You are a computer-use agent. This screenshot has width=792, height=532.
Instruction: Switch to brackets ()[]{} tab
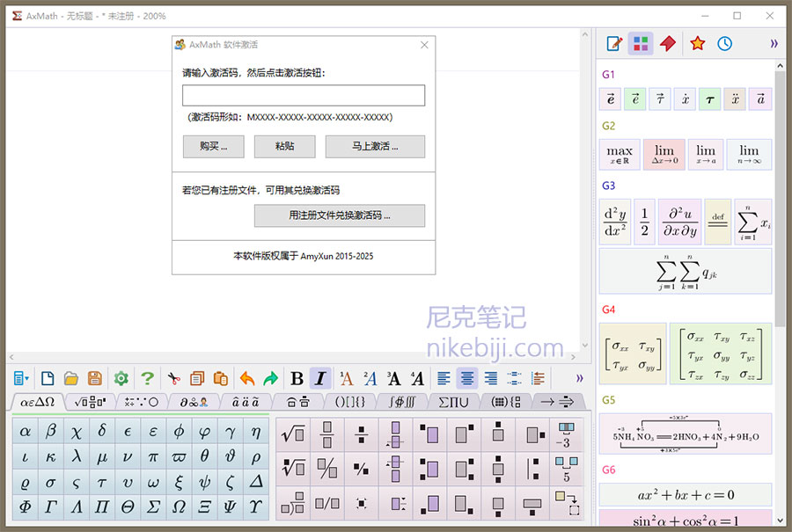pyautogui.click(x=350, y=402)
